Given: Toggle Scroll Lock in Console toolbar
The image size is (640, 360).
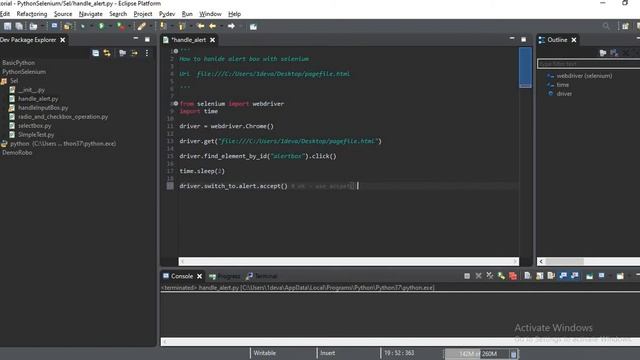Looking at the screenshot, I should pos(540,276).
